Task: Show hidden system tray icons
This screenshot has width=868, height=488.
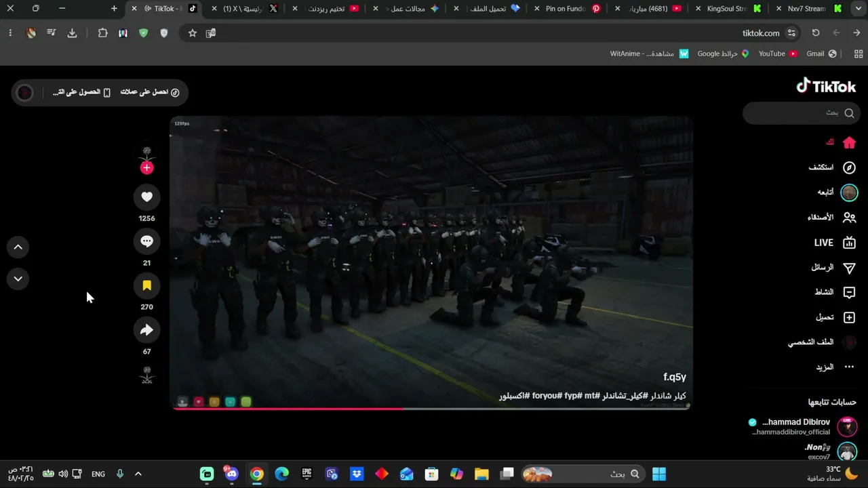Action: click(138, 474)
